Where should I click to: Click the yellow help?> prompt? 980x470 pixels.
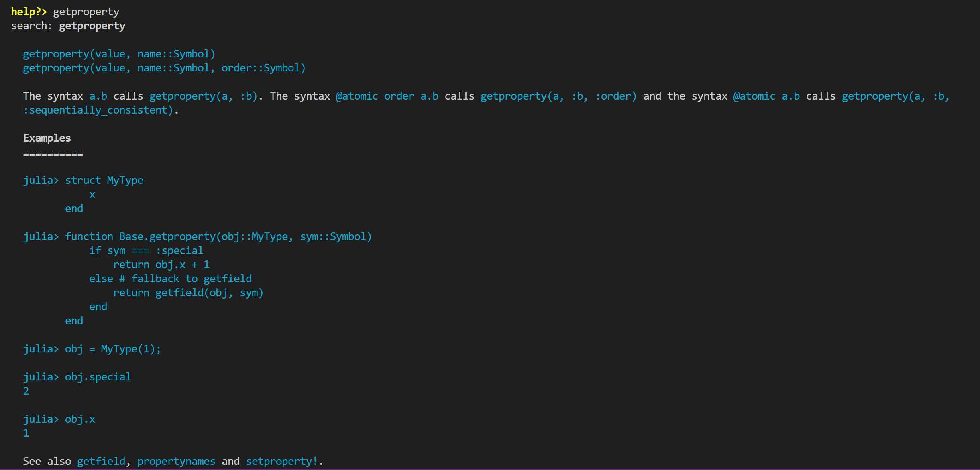tap(29, 12)
